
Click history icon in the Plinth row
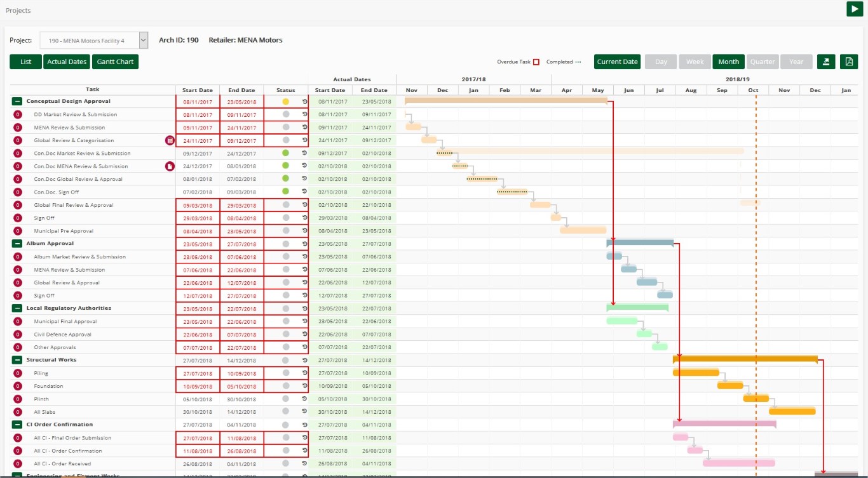coord(304,399)
